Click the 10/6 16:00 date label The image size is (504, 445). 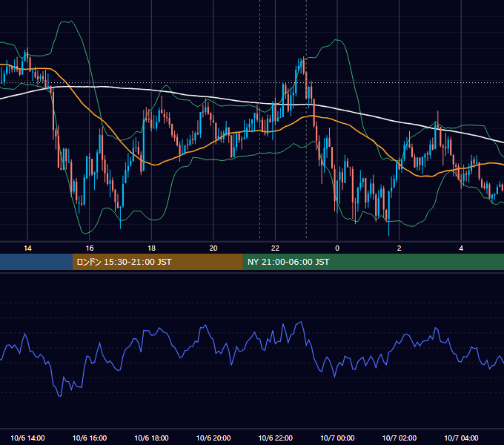click(x=90, y=438)
